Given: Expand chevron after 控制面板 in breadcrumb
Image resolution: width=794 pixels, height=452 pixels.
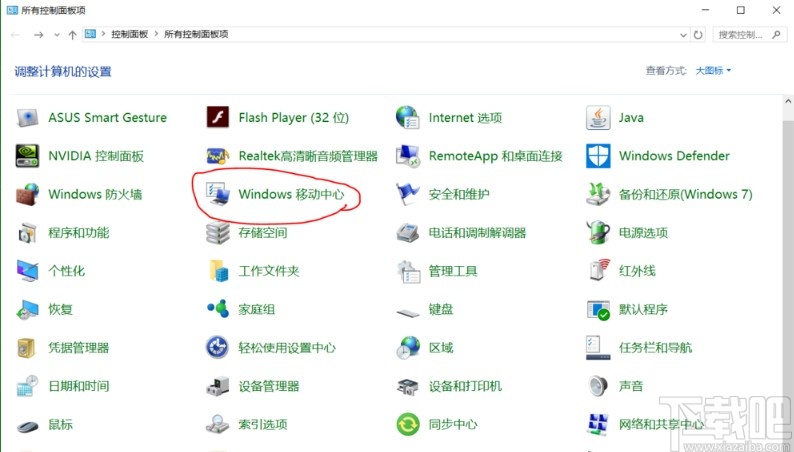Looking at the screenshot, I should point(156,34).
